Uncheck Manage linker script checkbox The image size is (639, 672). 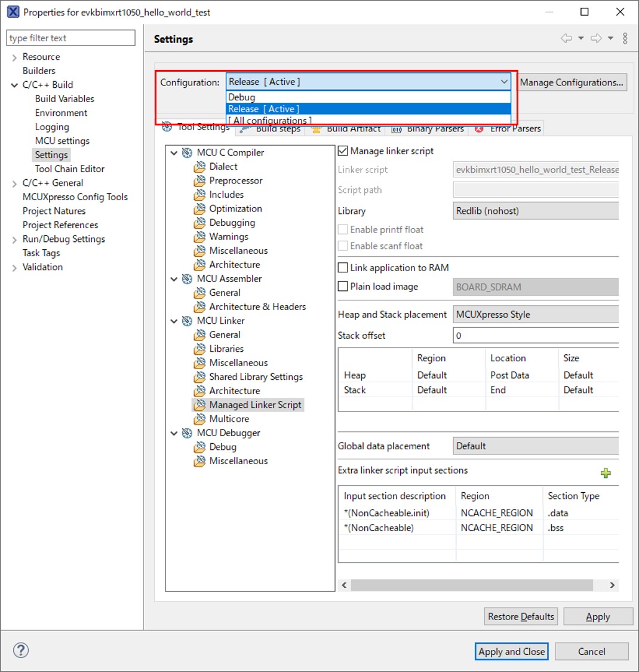(343, 151)
